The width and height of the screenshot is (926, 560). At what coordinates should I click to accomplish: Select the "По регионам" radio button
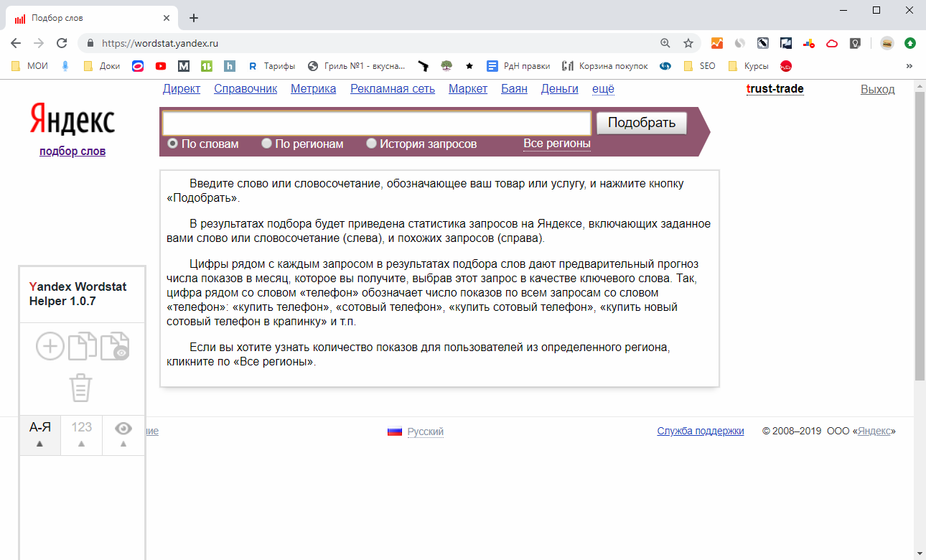(x=266, y=144)
